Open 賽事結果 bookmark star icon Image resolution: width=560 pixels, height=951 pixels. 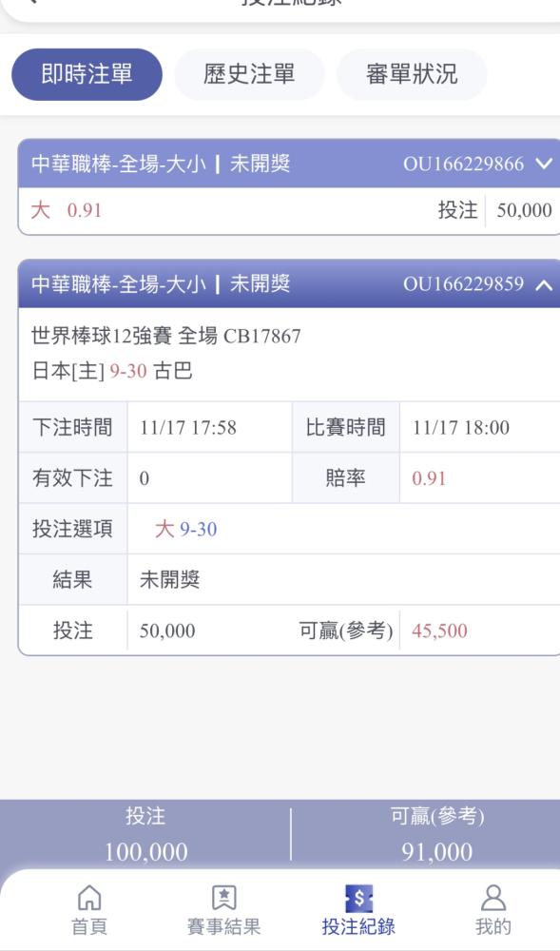pyautogui.click(x=223, y=897)
